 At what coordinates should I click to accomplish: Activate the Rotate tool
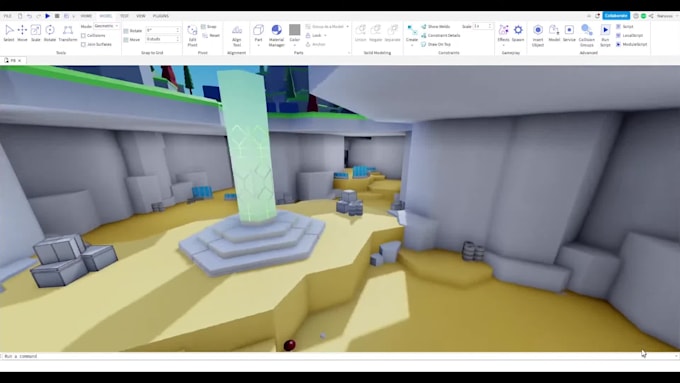pyautogui.click(x=50, y=33)
